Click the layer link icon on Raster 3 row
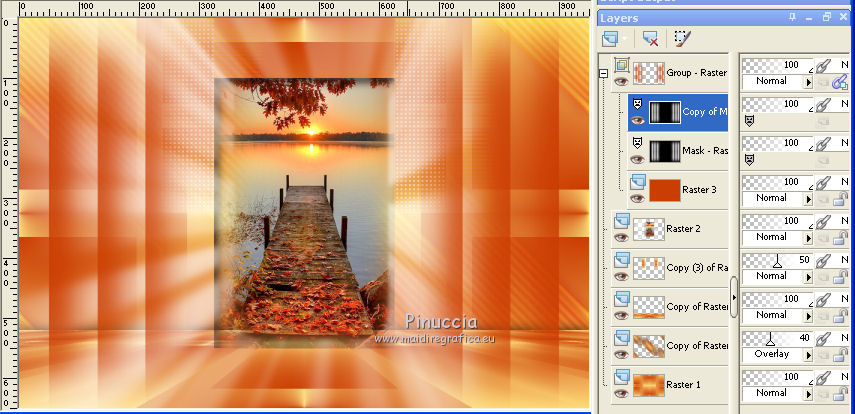 pos(823,183)
